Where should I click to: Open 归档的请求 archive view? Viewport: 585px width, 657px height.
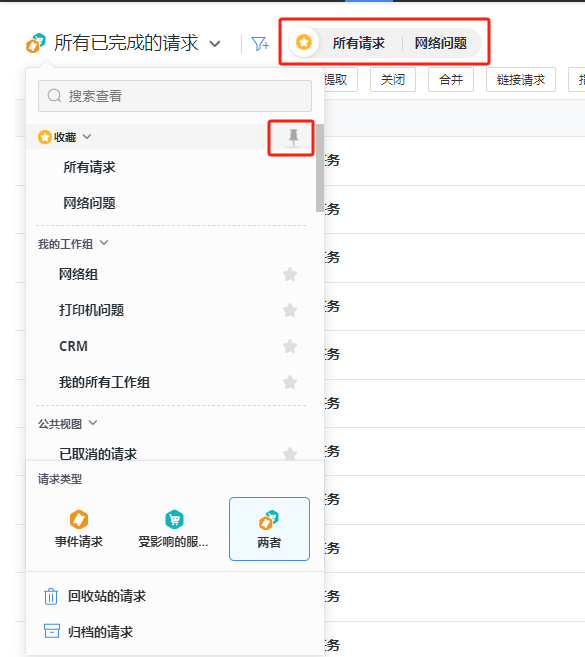[x=88, y=631]
